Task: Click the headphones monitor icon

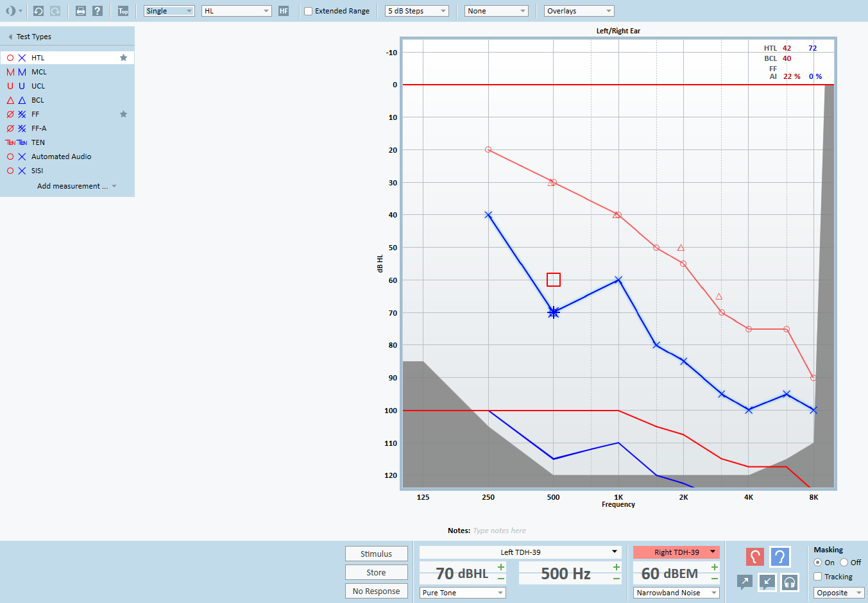Action: [x=790, y=582]
